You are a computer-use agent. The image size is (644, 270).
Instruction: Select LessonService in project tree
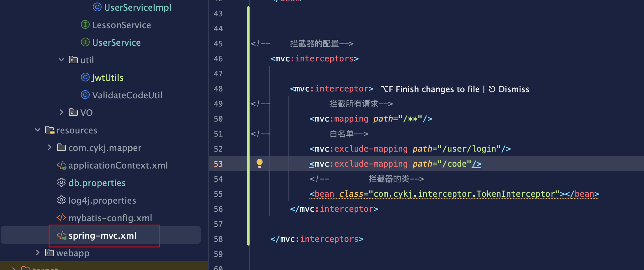pyautogui.click(x=122, y=25)
